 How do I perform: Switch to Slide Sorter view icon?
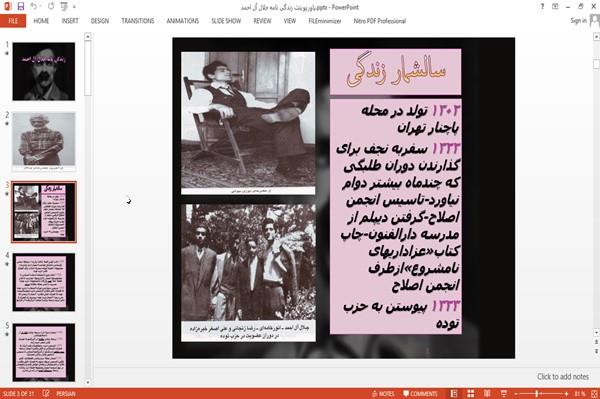(471, 394)
